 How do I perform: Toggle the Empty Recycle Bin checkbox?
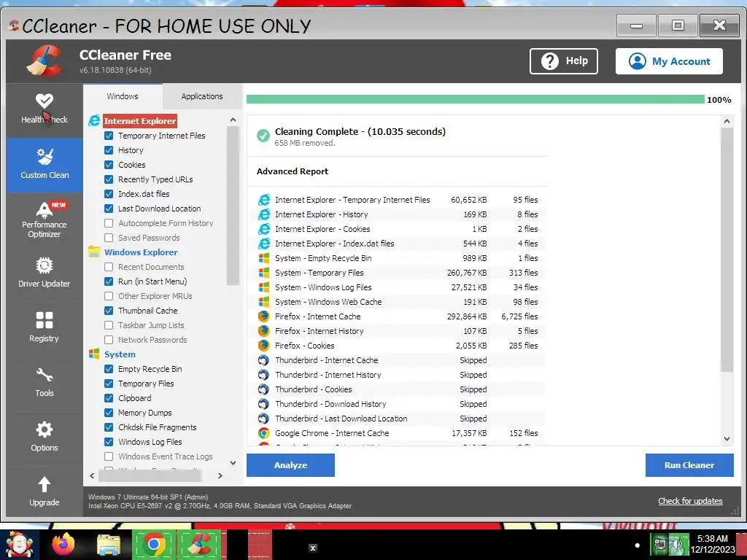point(109,369)
